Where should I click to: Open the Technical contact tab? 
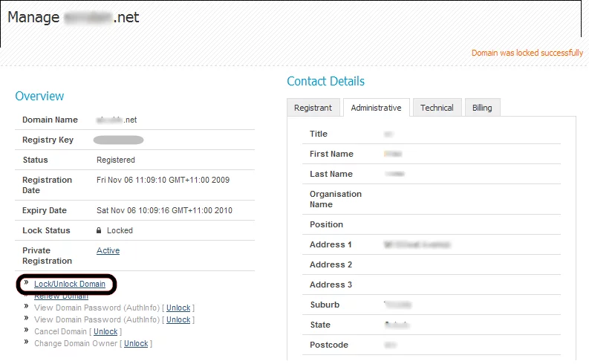(x=437, y=108)
